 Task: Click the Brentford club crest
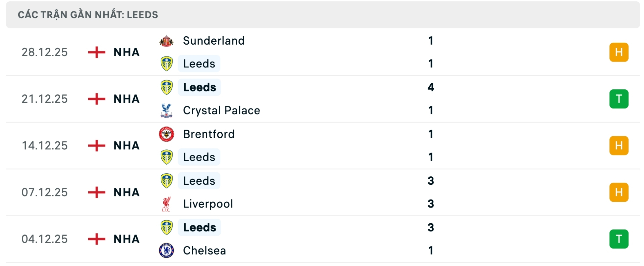click(x=167, y=134)
